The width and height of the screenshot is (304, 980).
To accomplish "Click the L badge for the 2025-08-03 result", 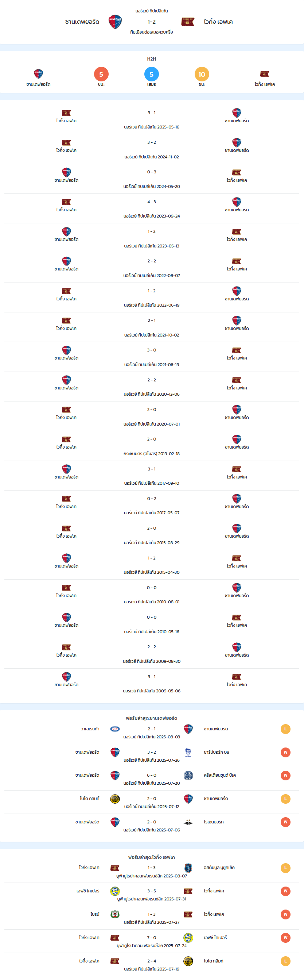I will coord(285,729).
